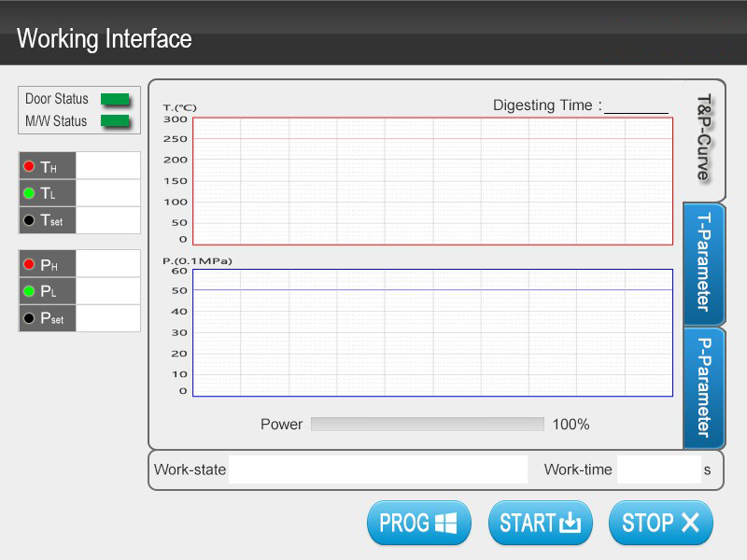Click the Working Interface title
747x560 pixels.
coord(105,38)
